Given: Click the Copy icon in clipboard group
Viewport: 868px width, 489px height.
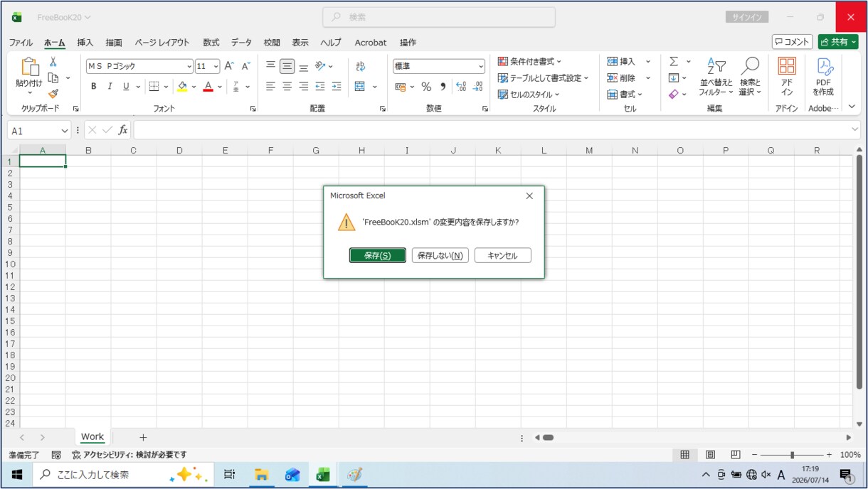Looking at the screenshot, I should point(53,77).
